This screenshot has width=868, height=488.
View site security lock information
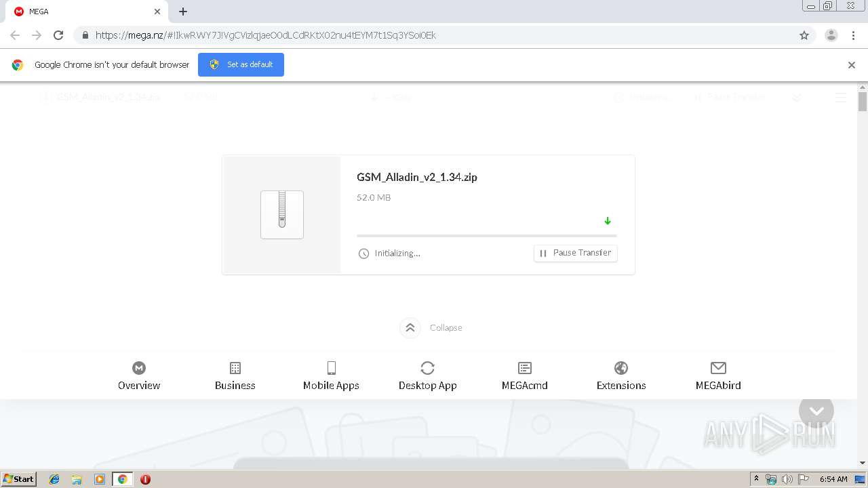coord(85,35)
